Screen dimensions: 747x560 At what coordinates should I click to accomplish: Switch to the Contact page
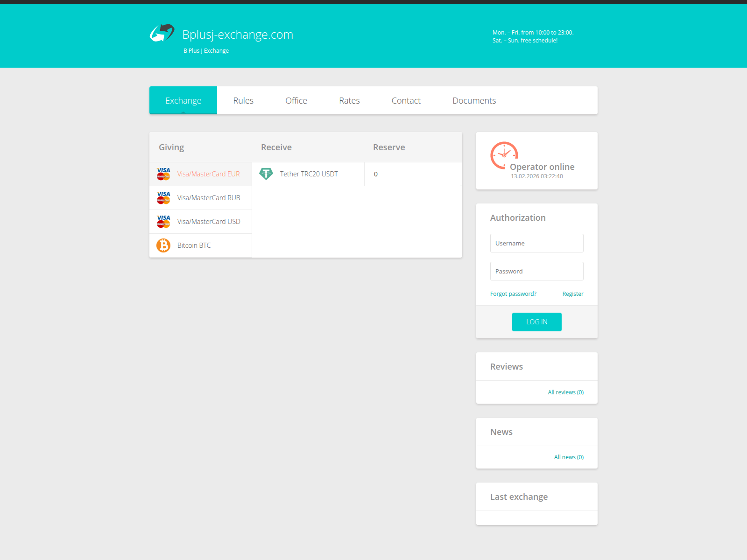[406, 100]
